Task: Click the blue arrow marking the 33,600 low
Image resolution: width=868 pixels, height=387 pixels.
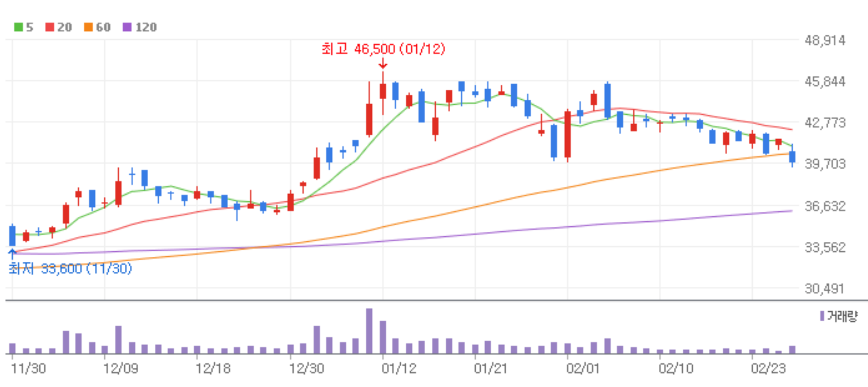Action: click(12, 254)
